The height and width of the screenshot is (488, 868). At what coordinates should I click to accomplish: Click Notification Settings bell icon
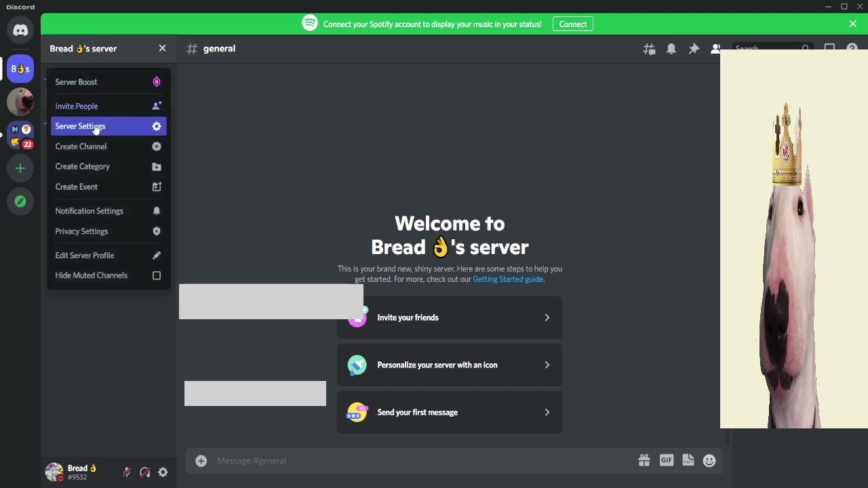pos(157,211)
